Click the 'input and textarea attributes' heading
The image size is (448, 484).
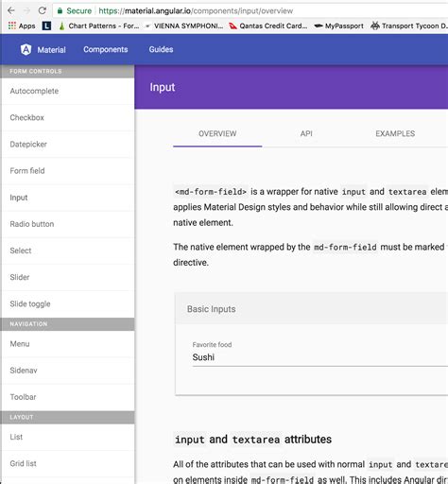click(253, 440)
